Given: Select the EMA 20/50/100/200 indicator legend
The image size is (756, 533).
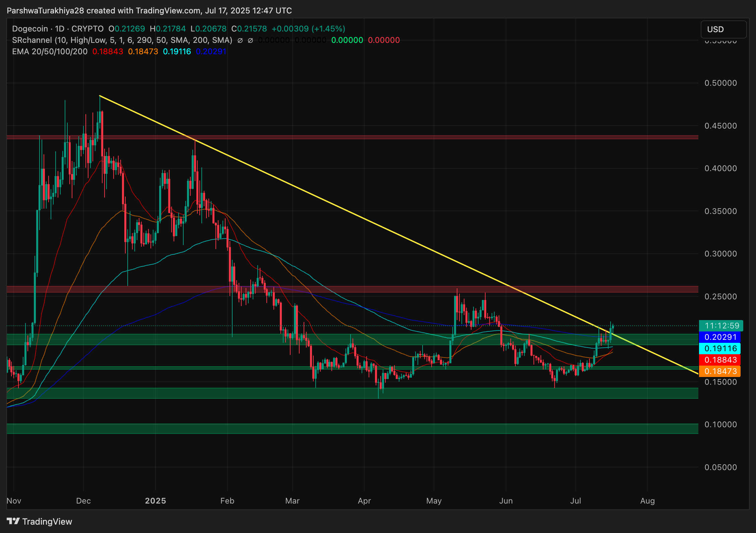Looking at the screenshot, I should pos(50,52).
